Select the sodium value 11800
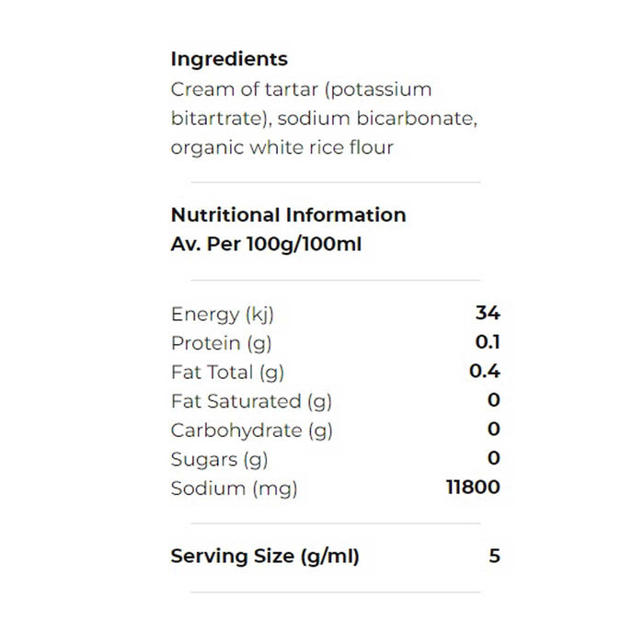Viewport: 644px width, 644px height. coord(473,488)
